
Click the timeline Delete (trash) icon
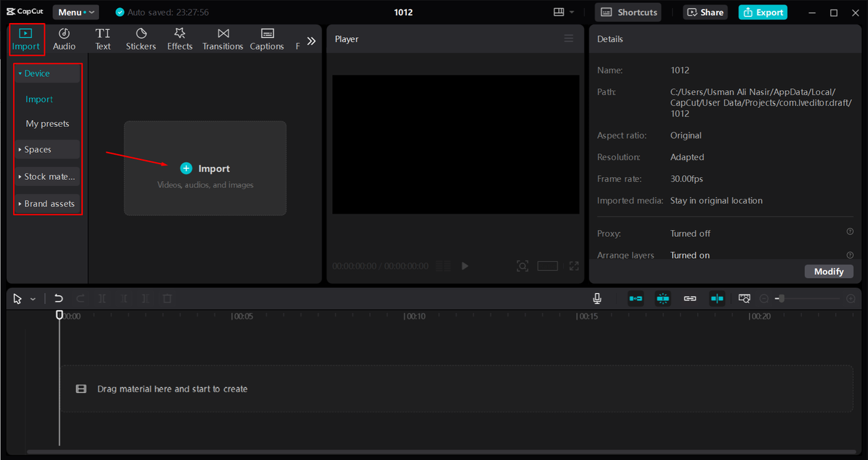pyautogui.click(x=167, y=299)
